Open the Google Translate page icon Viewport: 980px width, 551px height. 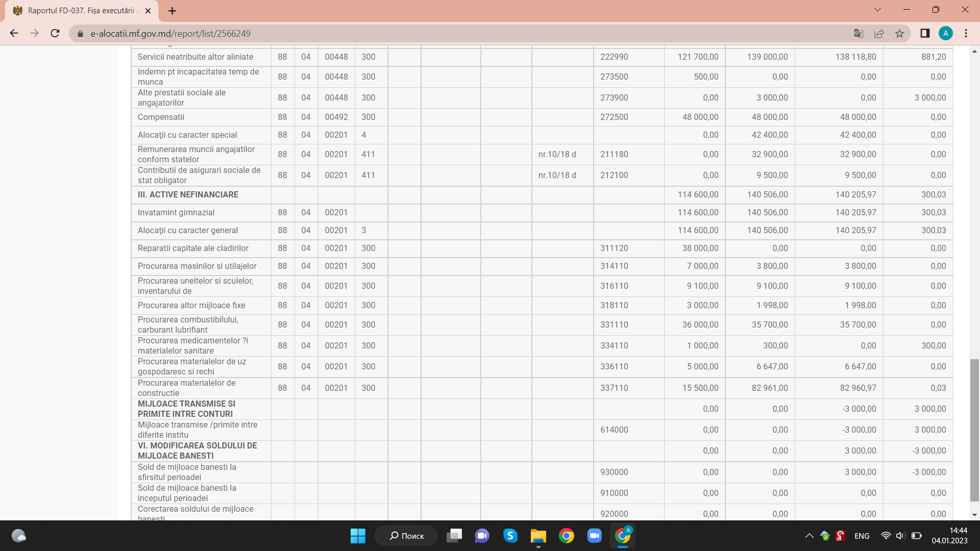tap(859, 34)
